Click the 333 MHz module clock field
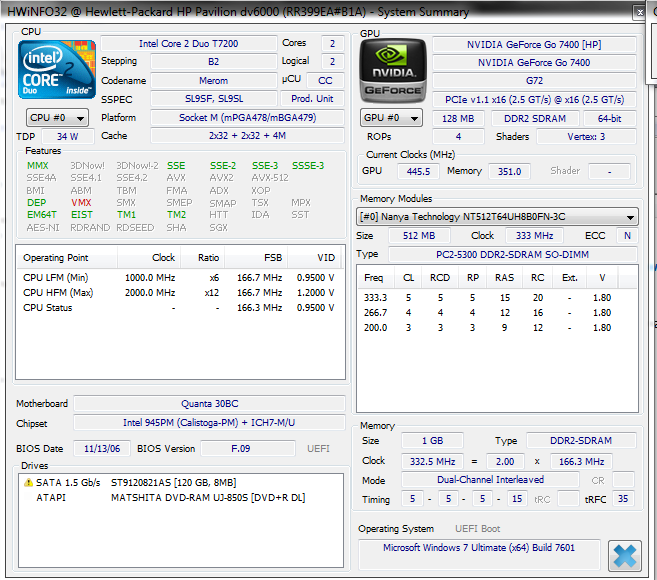The height and width of the screenshot is (580, 657). click(x=535, y=236)
